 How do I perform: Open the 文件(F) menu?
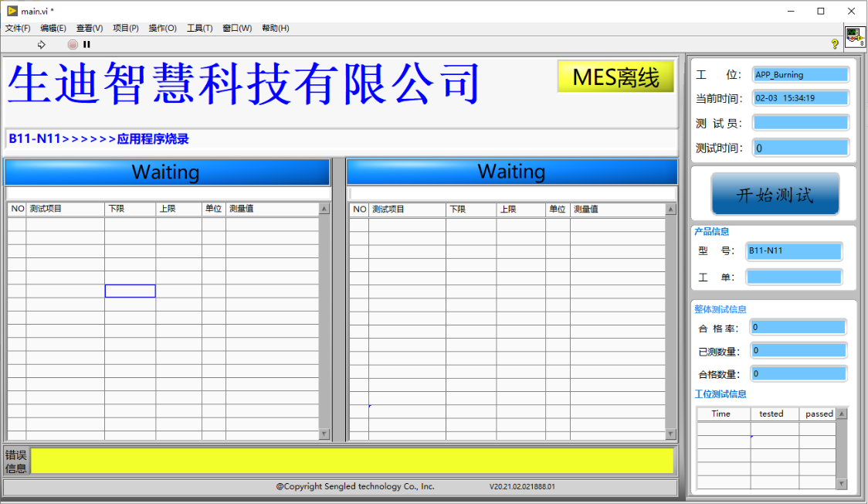tap(18, 29)
